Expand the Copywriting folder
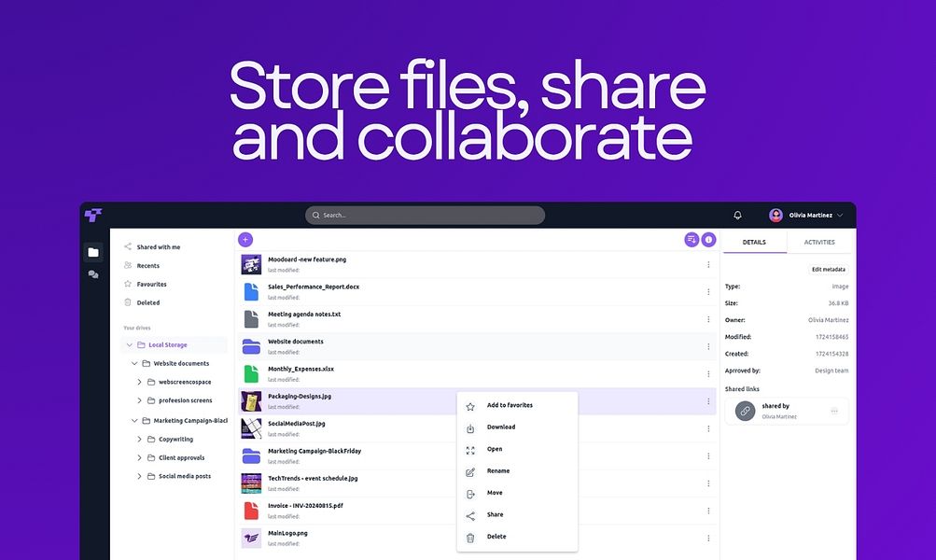This screenshot has height=560, width=936. [138, 439]
